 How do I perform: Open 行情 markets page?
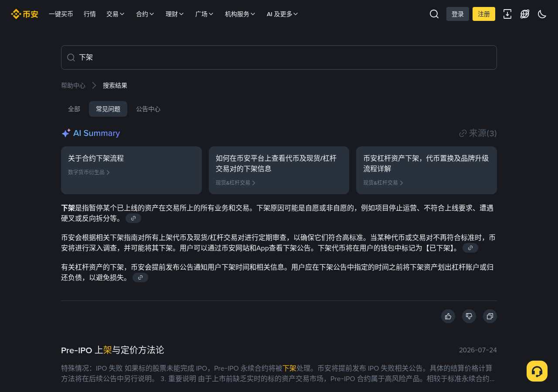(x=90, y=14)
